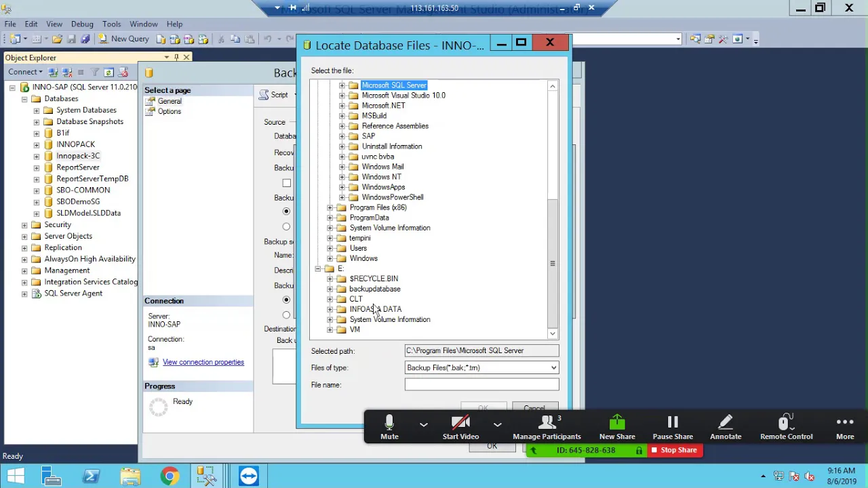Viewport: 868px width, 488px height.
Task: Select the Microsoft SQL Server folder
Action: coord(394,85)
